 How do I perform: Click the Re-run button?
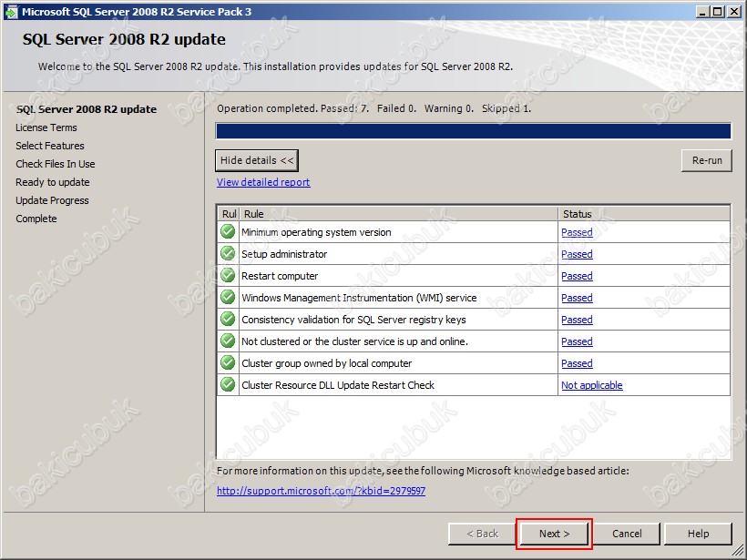[x=707, y=160]
